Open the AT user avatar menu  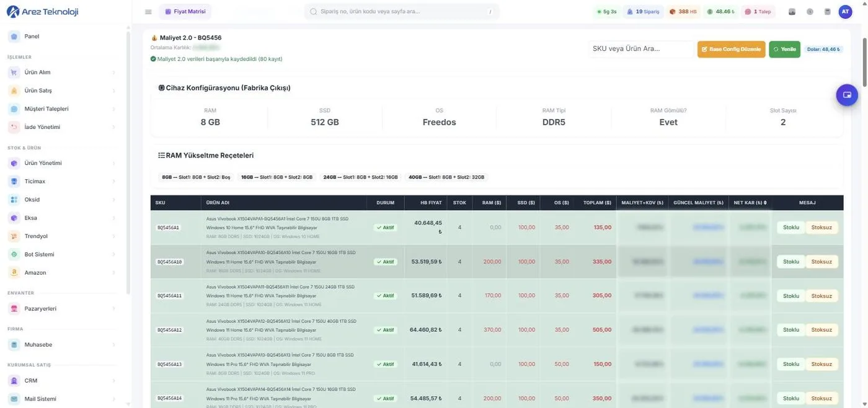(x=845, y=12)
